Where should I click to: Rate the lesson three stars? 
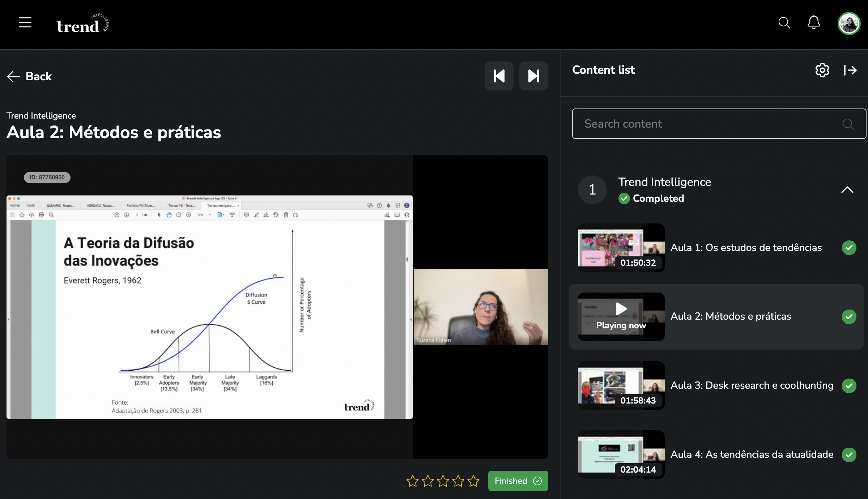coord(443,481)
